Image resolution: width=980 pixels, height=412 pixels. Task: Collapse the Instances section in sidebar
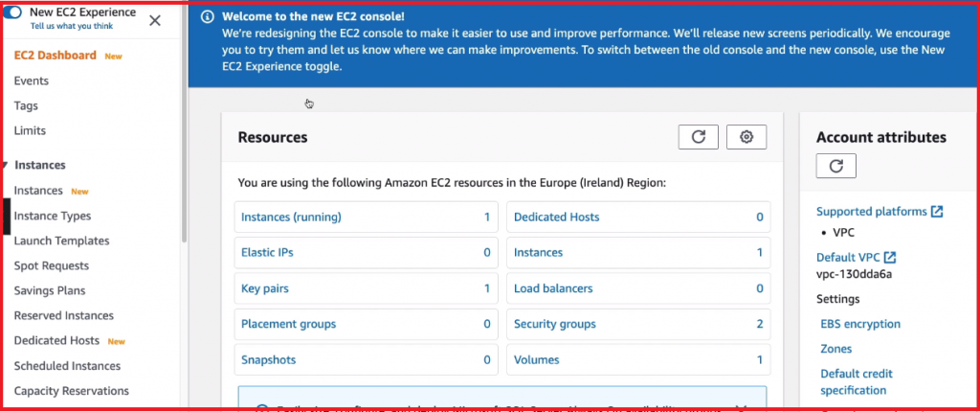click(6, 165)
